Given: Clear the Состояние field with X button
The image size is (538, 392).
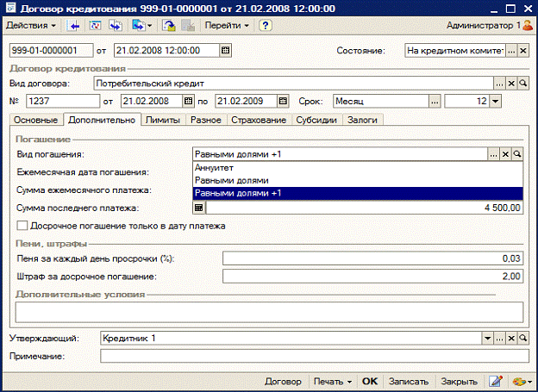Looking at the screenshot, I should (x=522, y=51).
